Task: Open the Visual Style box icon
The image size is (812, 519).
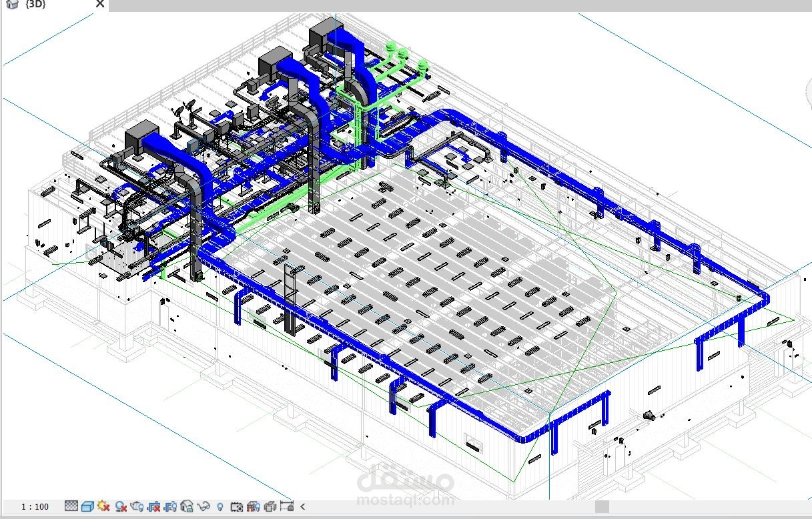Action: (x=87, y=506)
